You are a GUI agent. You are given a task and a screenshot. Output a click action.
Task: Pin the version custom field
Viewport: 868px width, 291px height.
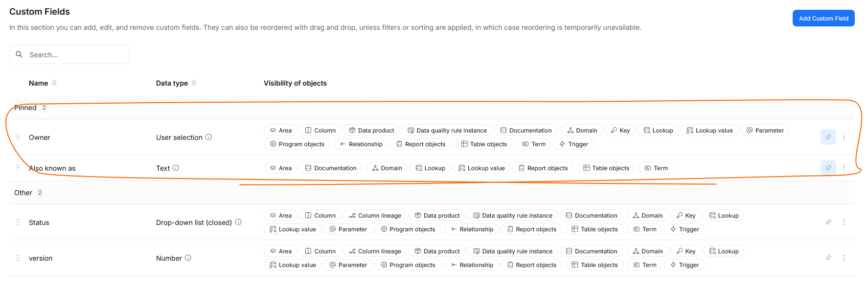coord(828,258)
